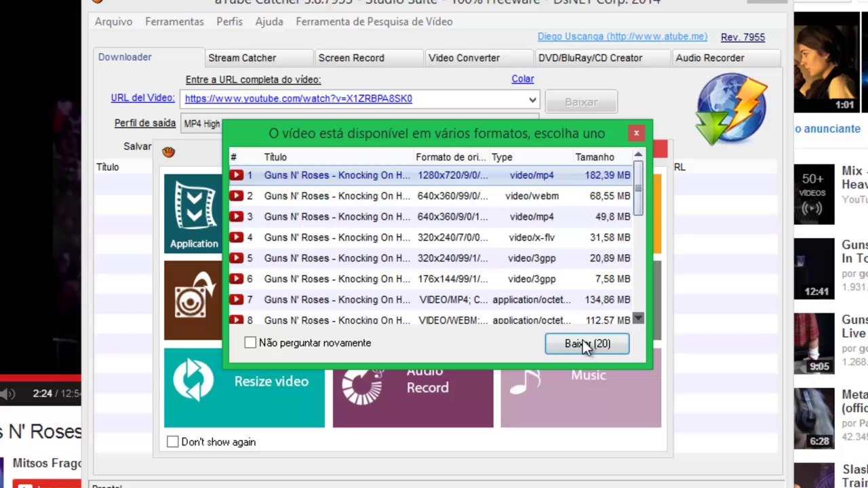Viewport: 868px width, 488px height.
Task: Sort formats by the Título column header
Action: [x=275, y=157]
